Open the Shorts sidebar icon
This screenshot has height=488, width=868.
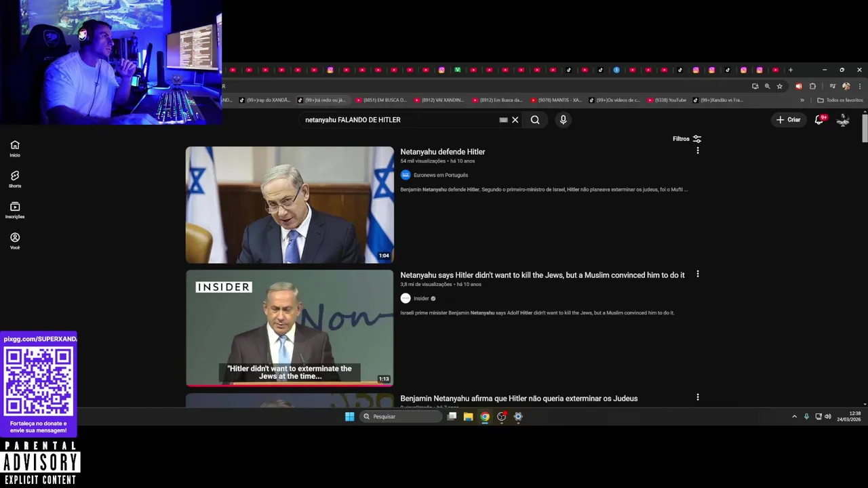point(15,180)
